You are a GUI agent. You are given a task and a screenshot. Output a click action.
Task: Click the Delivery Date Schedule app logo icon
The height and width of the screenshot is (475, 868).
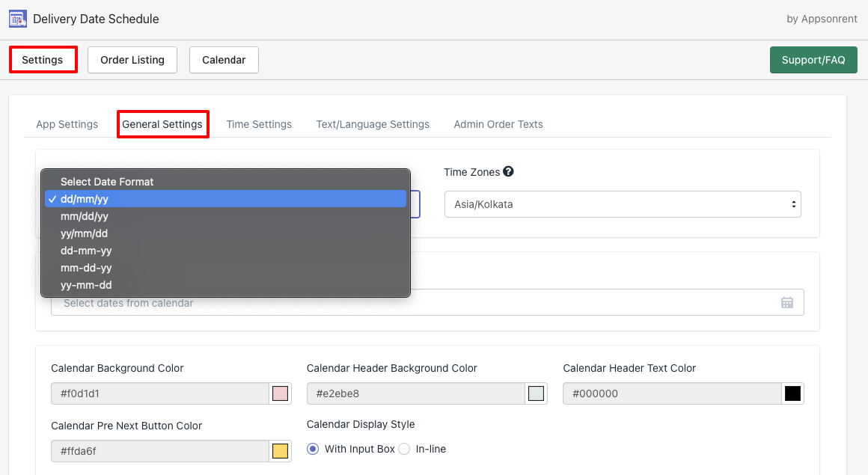click(x=18, y=19)
